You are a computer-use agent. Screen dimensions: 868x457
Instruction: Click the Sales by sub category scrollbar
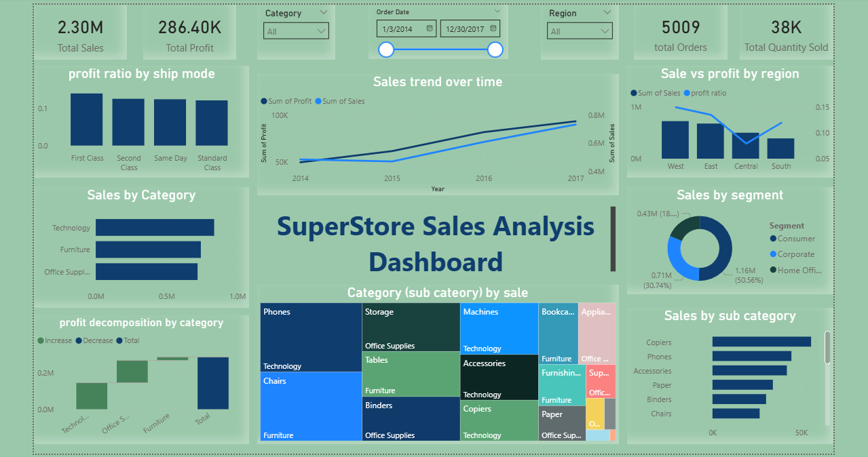coord(827,347)
